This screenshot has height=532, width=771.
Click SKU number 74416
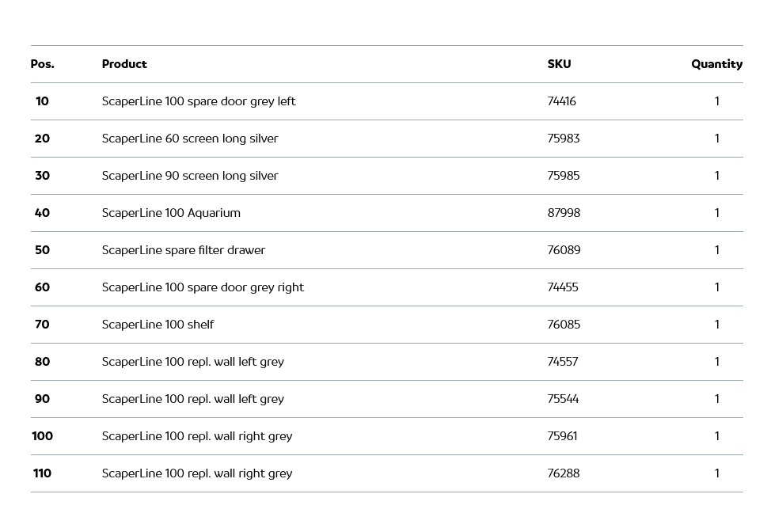pyautogui.click(x=561, y=101)
